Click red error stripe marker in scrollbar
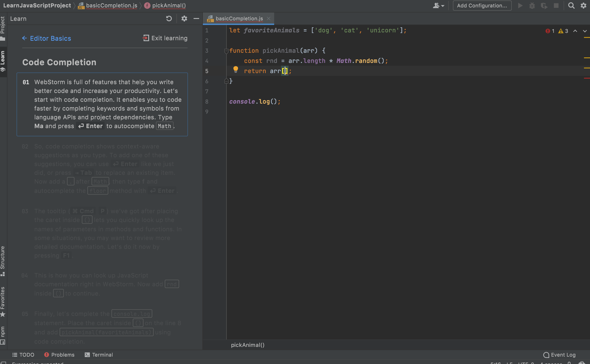 [x=587, y=78]
